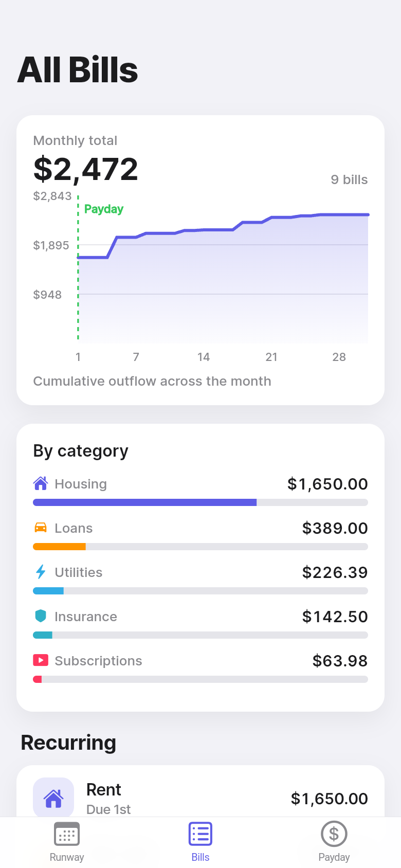Tap the Payday dollar icon

click(334, 834)
